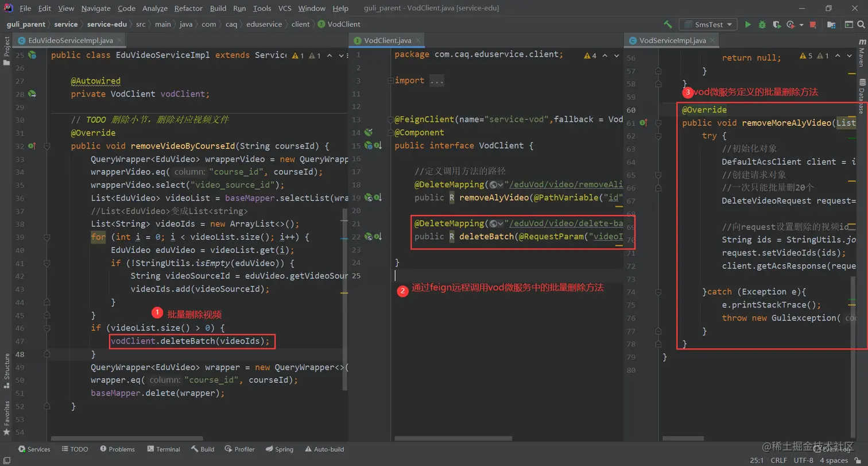Open the Refactor menu
This screenshot has width=868, height=466.
click(189, 9)
